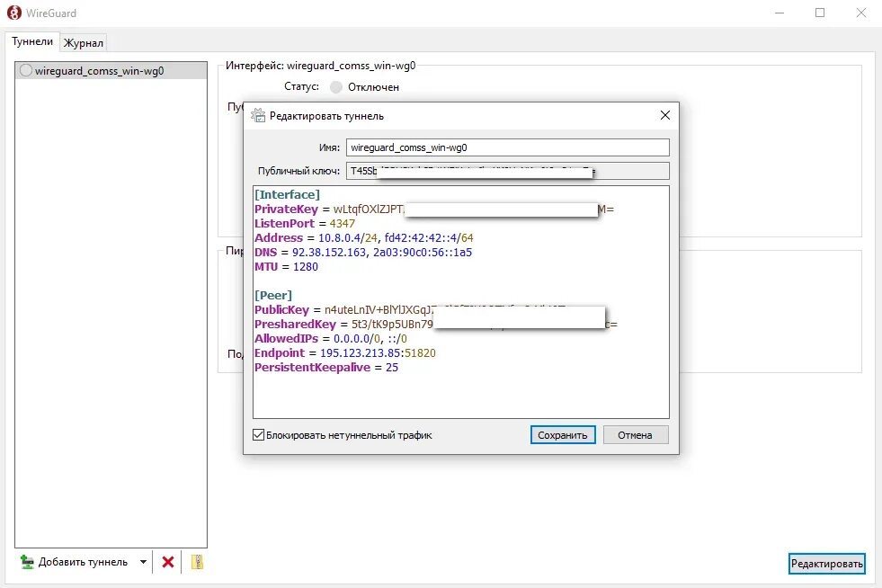882x588 pixels.
Task: Click the red X delete tunnel icon
Action: [167, 562]
